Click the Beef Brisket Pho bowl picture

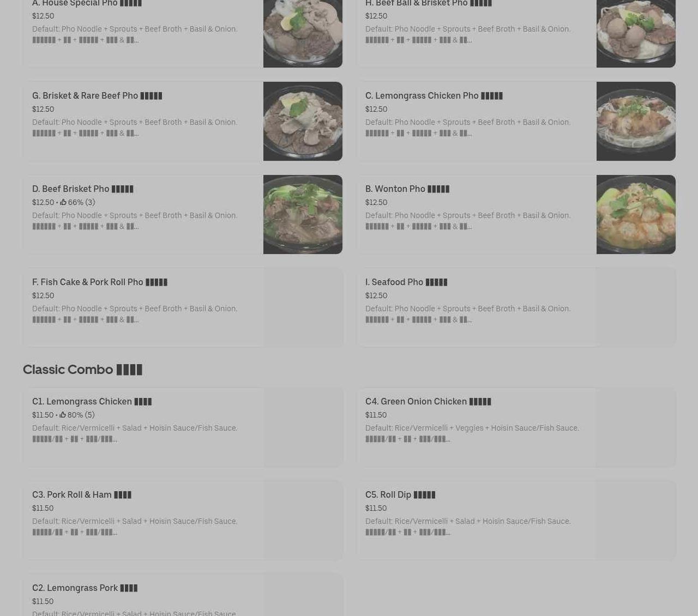click(x=303, y=214)
